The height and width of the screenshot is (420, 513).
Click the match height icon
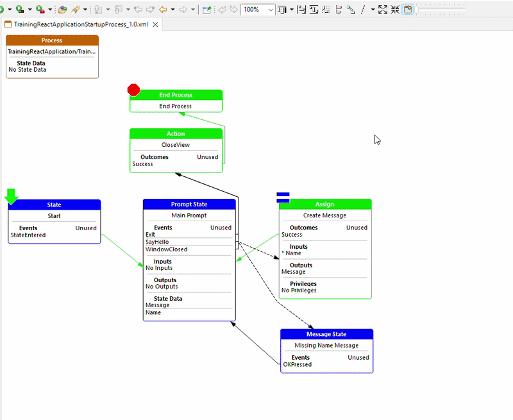point(314,10)
